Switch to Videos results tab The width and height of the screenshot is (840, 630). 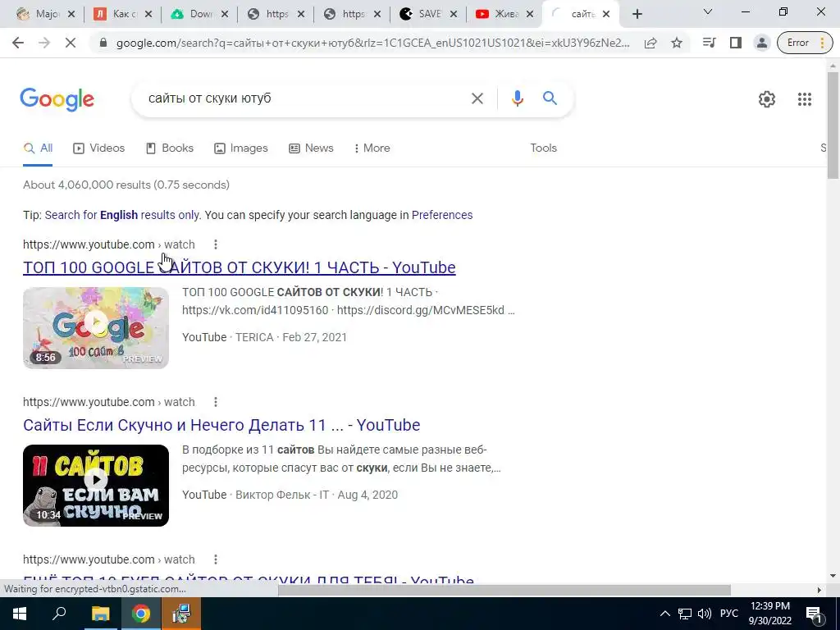click(x=98, y=148)
